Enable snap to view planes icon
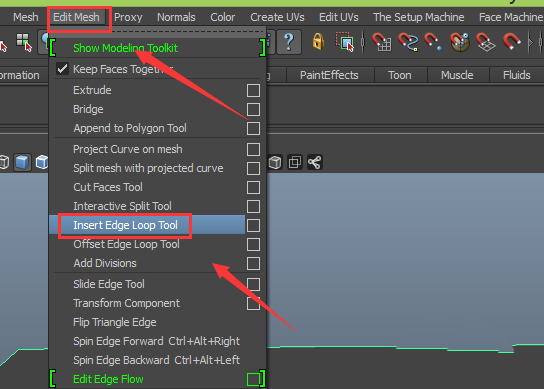This screenshot has height=389, width=544. (485, 42)
